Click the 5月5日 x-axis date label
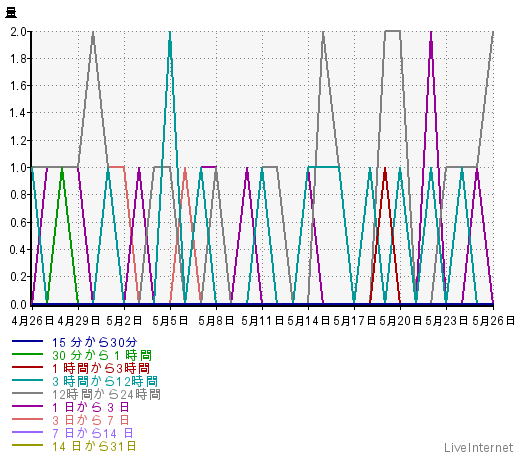The height and width of the screenshot is (457, 520). (170, 321)
